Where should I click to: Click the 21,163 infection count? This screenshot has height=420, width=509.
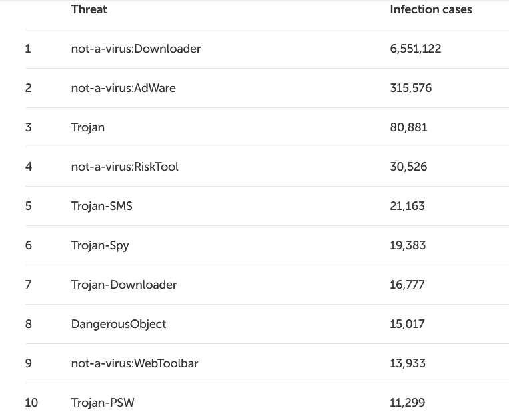(407, 206)
